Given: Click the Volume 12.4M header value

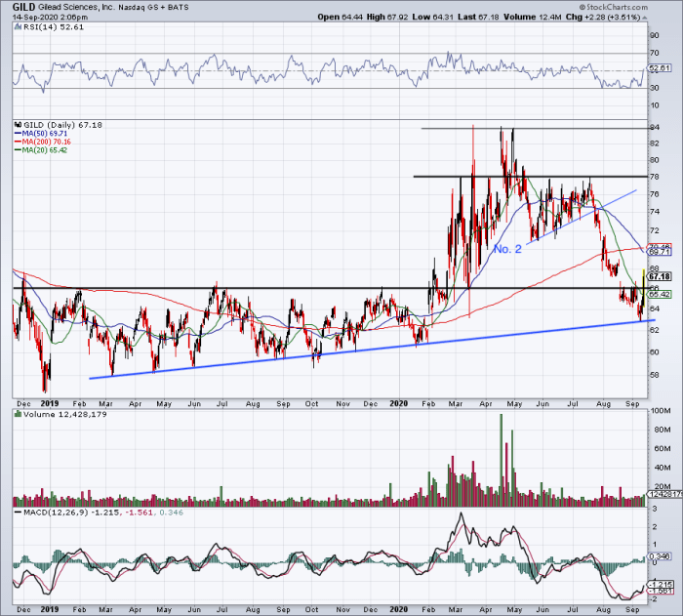Looking at the screenshot, I should 532,17.
